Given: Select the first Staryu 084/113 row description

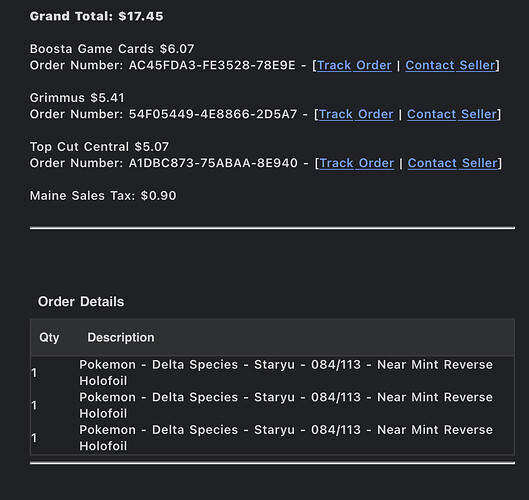Looking at the screenshot, I should [x=286, y=373].
